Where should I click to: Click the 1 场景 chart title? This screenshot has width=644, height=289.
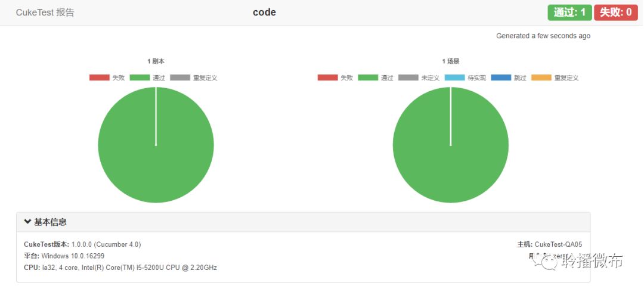coord(451,61)
